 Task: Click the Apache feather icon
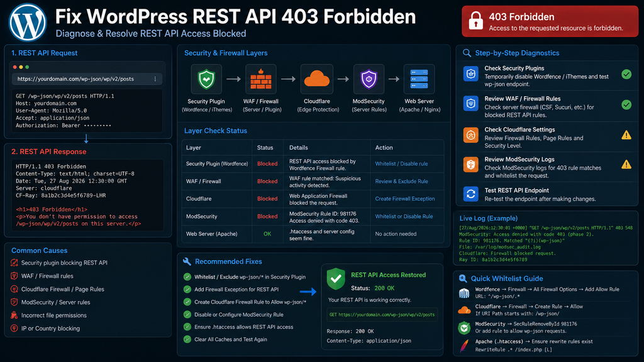pyautogui.click(x=464, y=345)
